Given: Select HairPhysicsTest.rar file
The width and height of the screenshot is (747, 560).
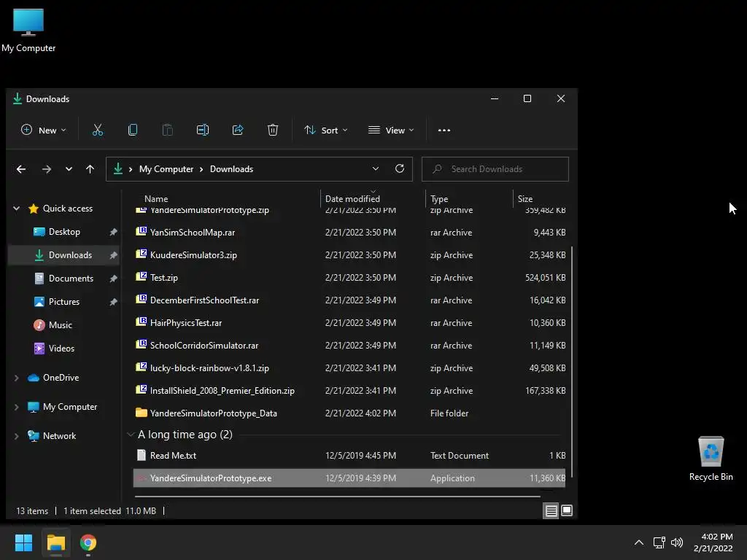Looking at the screenshot, I should coord(349,323).
